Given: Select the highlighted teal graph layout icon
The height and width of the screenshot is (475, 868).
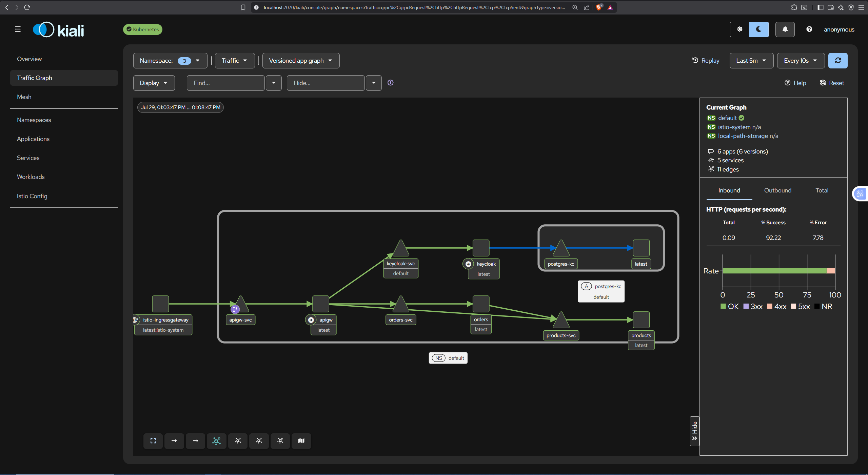Looking at the screenshot, I should [217, 441].
